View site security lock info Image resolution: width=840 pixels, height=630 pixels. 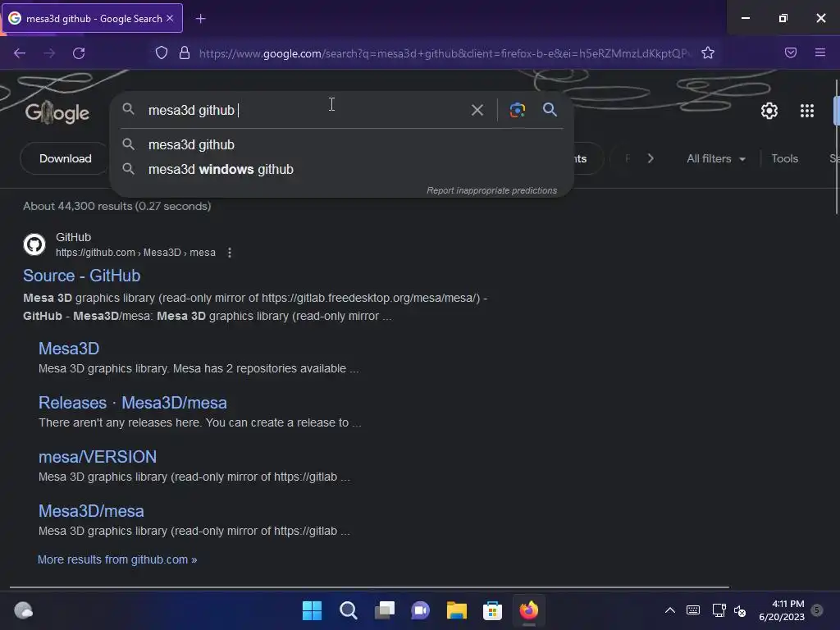[x=185, y=52]
